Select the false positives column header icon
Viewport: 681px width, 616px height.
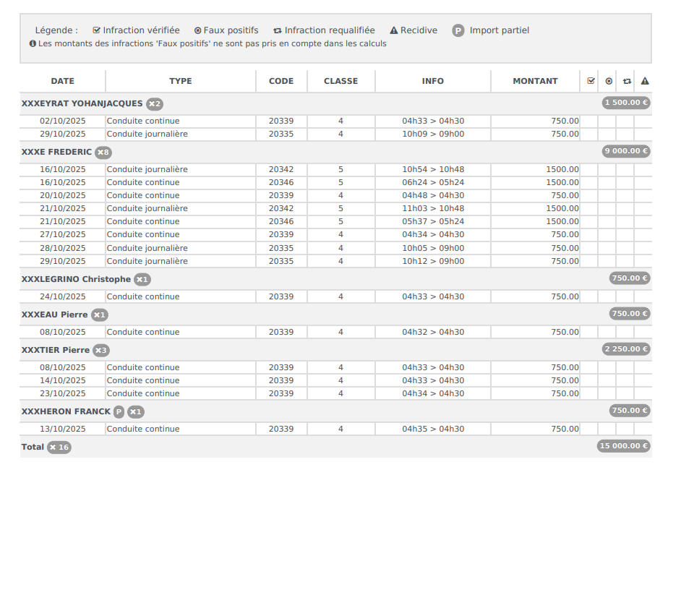609,81
